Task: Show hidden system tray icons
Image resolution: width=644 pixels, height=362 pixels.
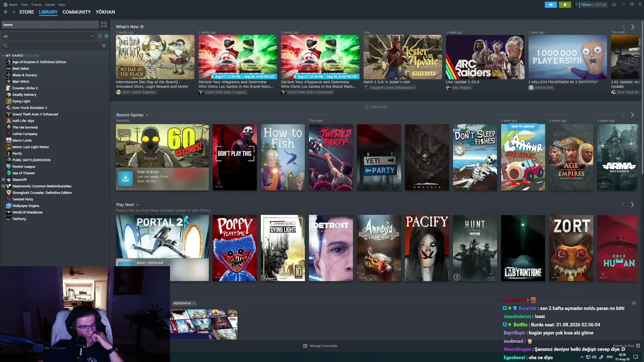Action: point(582,357)
